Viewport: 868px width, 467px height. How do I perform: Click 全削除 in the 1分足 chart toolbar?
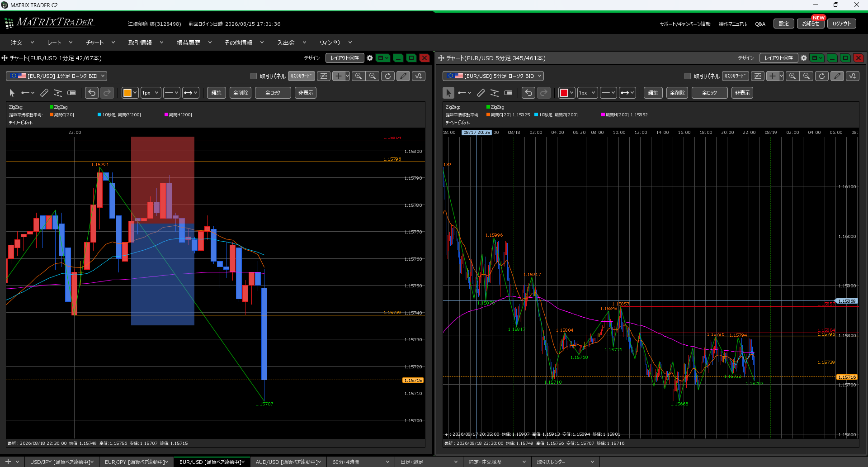241,93
